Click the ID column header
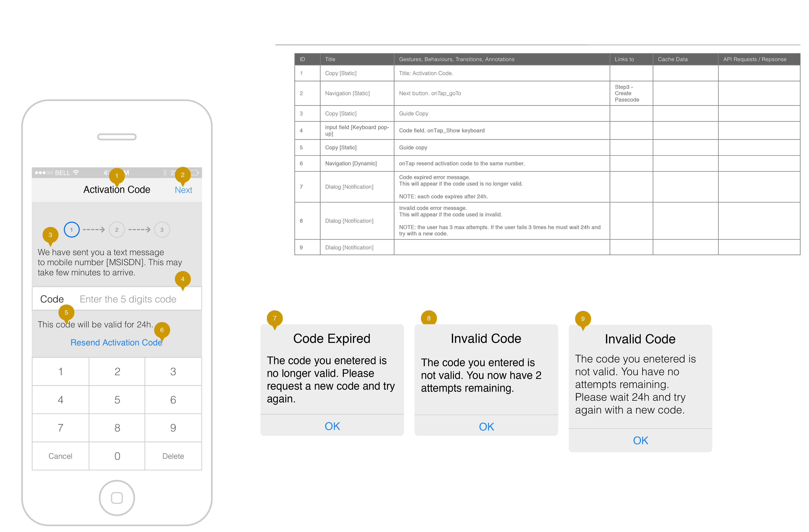809x532 pixels. click(x=307, y=59)
